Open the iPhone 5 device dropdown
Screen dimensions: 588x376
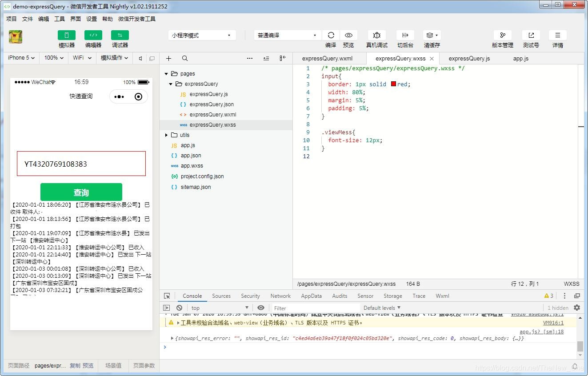[21, 58]
